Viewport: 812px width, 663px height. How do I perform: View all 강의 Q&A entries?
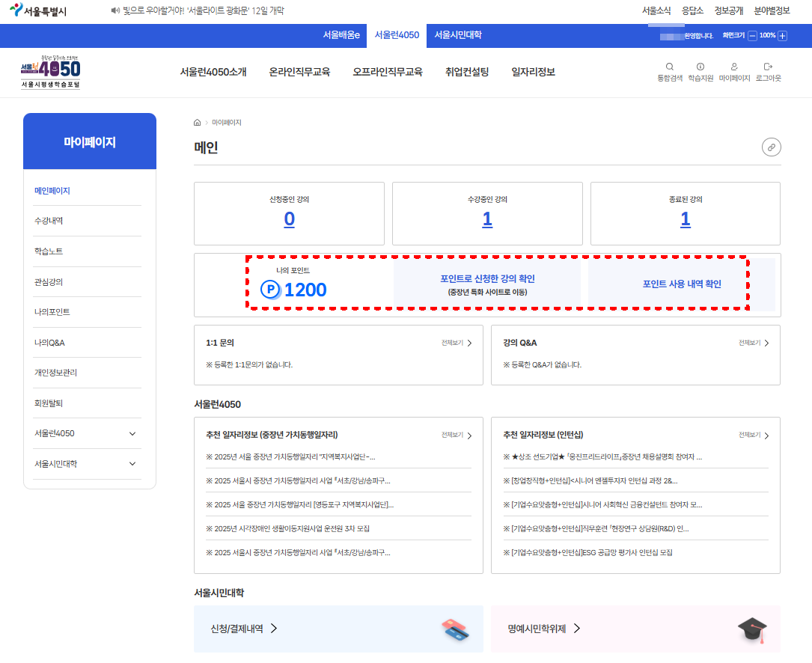coord(754,343)
